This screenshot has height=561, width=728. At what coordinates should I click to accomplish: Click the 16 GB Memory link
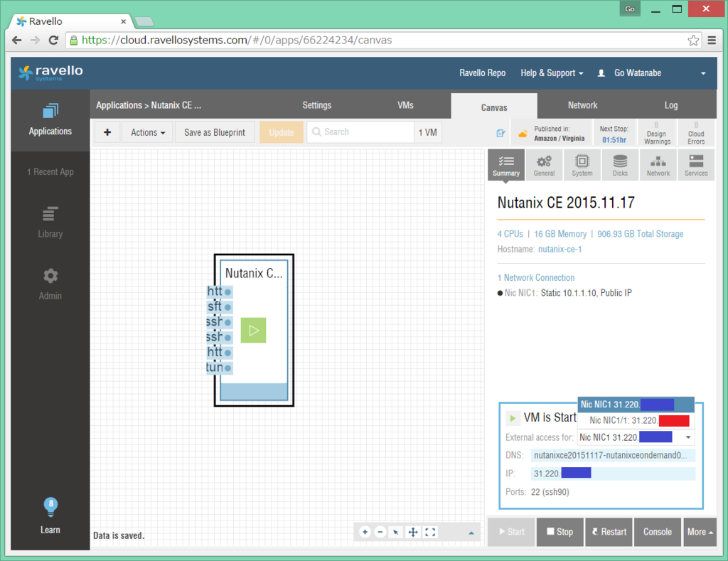[x=560, y=234]
